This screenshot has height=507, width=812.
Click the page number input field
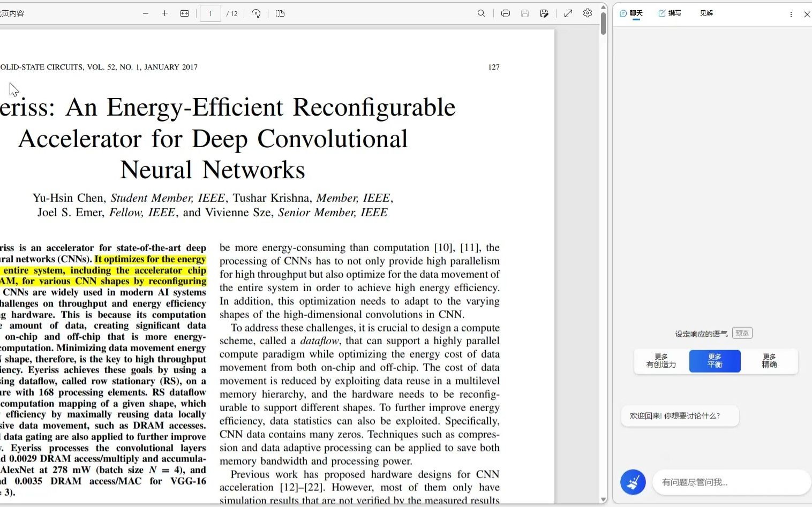tap(210, 13)
